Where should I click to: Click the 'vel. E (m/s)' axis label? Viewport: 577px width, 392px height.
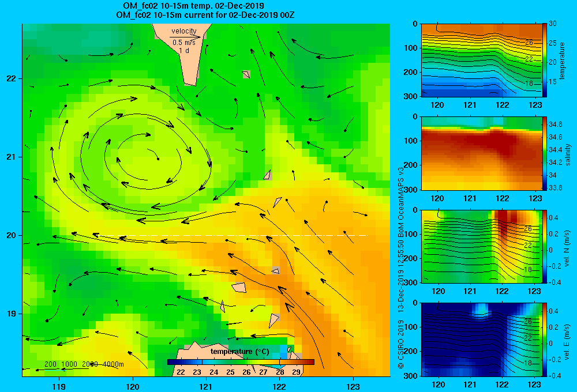click(567, 341)
